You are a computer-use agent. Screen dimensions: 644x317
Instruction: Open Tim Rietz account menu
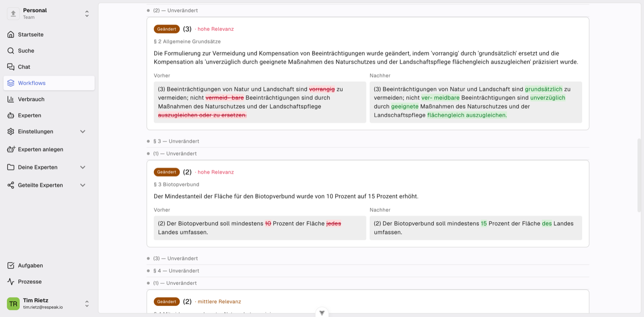point(49,304)
